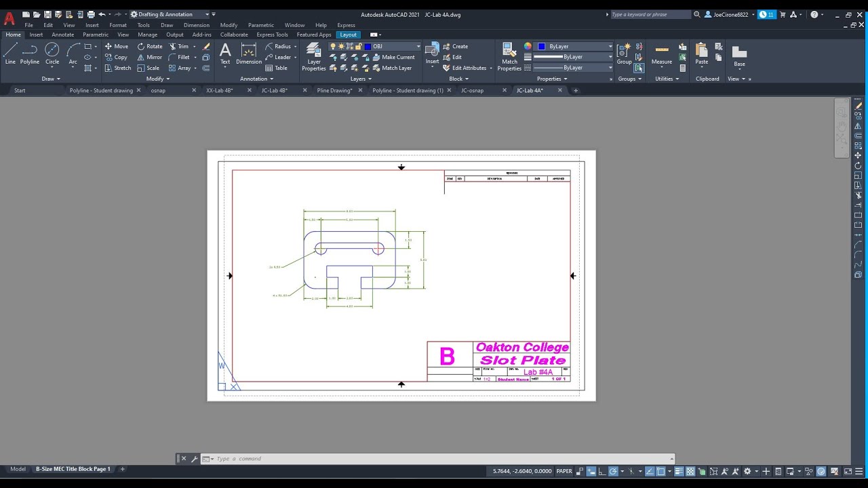Image resolution: width=868 pixels, height=488 pixels.
Task: Click the Undo arrow
Action: pos(102,14)
